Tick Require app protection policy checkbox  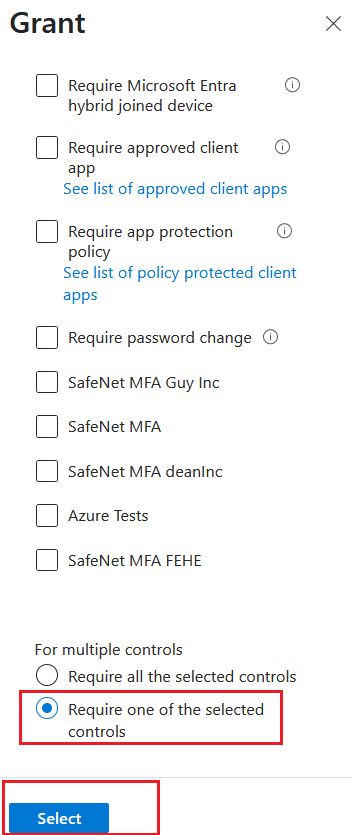click(x=47, y=232)
